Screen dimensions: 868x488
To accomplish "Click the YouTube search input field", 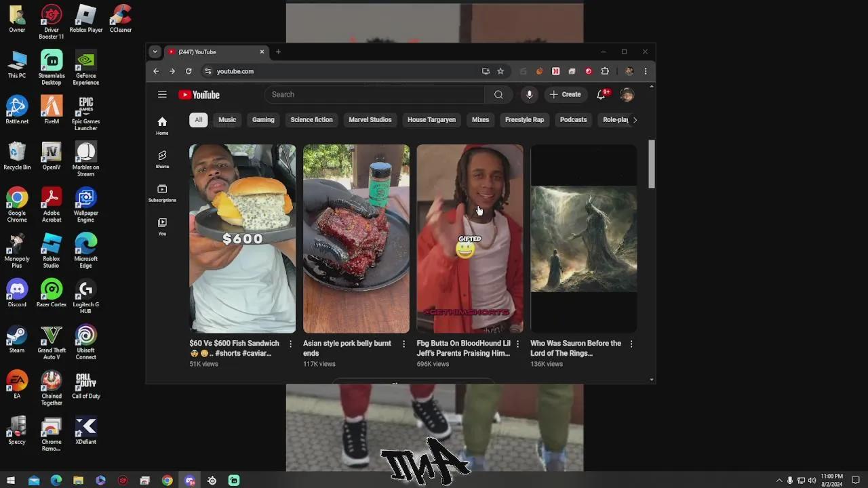I will (x=375, y=95).
